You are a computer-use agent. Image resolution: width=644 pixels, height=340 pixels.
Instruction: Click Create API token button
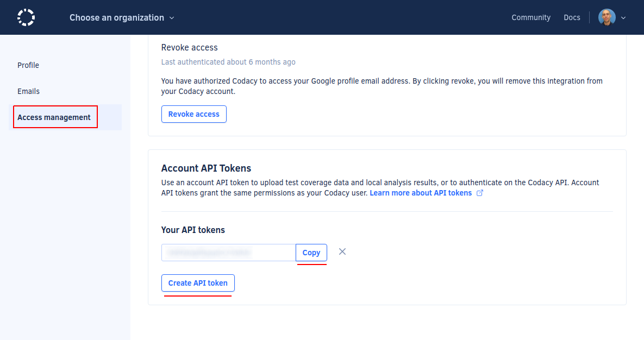[x=198, y=283]
